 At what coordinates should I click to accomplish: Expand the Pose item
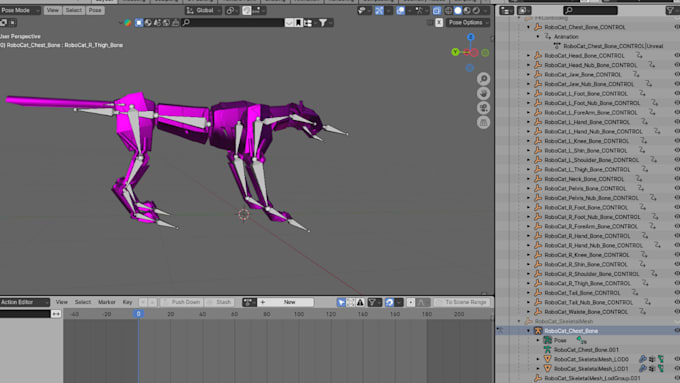538,340
